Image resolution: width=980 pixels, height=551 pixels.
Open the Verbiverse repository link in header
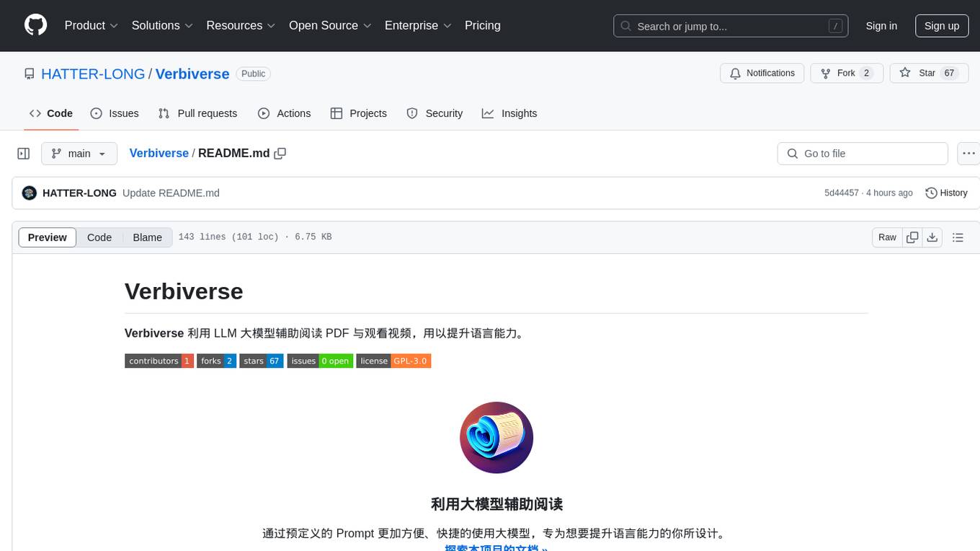pyautogui.click(x=192, y=74)
